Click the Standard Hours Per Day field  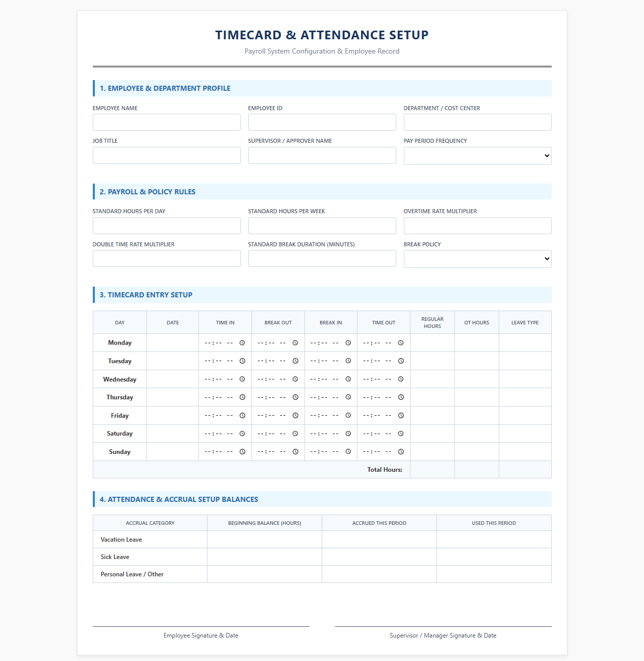[166, 225]
